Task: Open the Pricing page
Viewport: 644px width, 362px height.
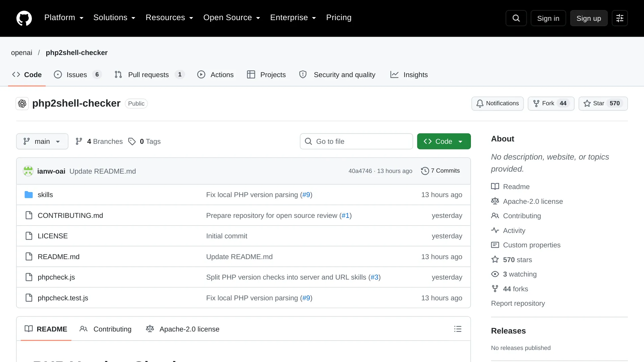Action: (339, 18)
